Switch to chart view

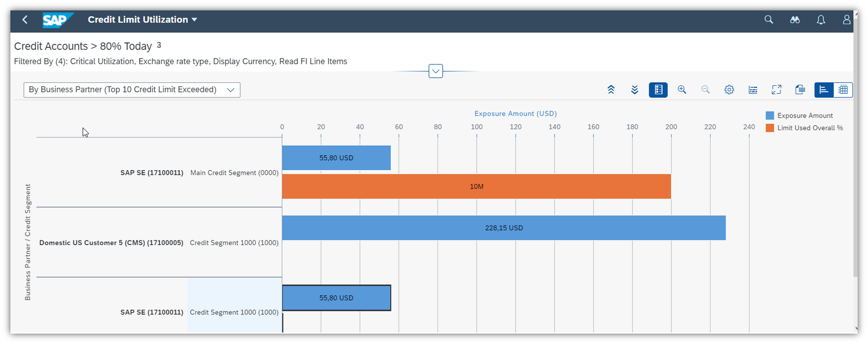coord(824,90)
